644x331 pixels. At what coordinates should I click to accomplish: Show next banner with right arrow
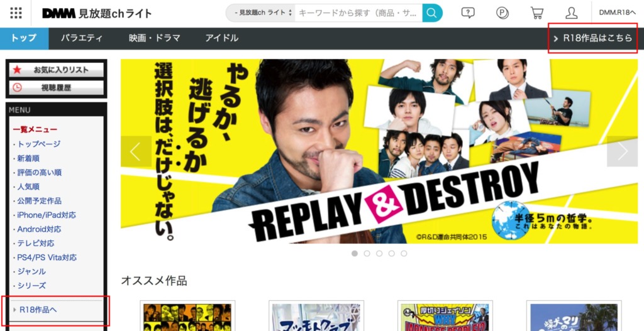(622, 151)
